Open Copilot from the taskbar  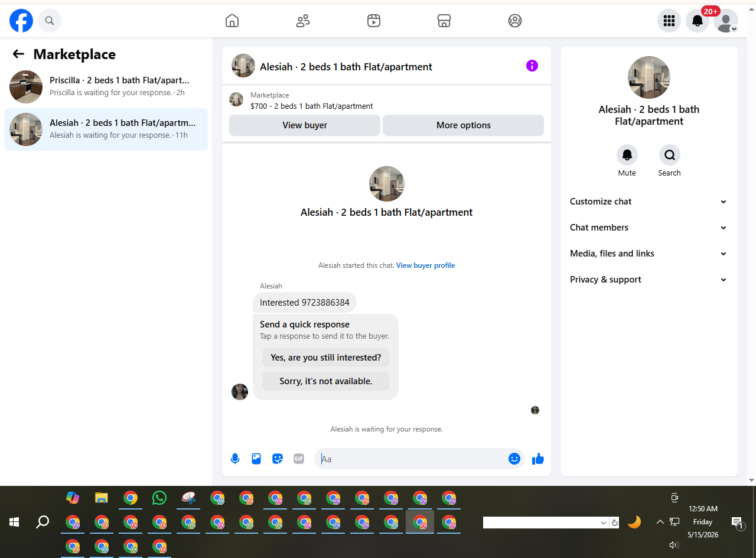pyautogui.click(x=73, y=498)
